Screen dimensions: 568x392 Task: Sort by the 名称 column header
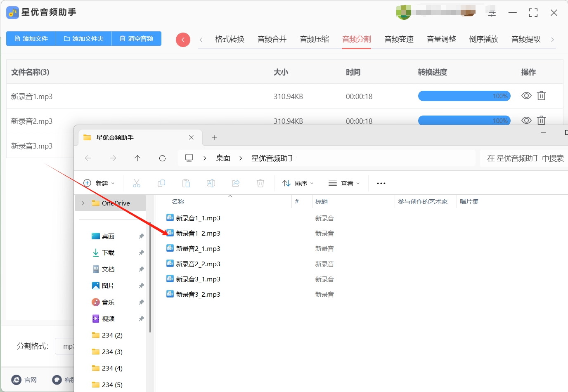pyautogui.click(x=178, y=201)
